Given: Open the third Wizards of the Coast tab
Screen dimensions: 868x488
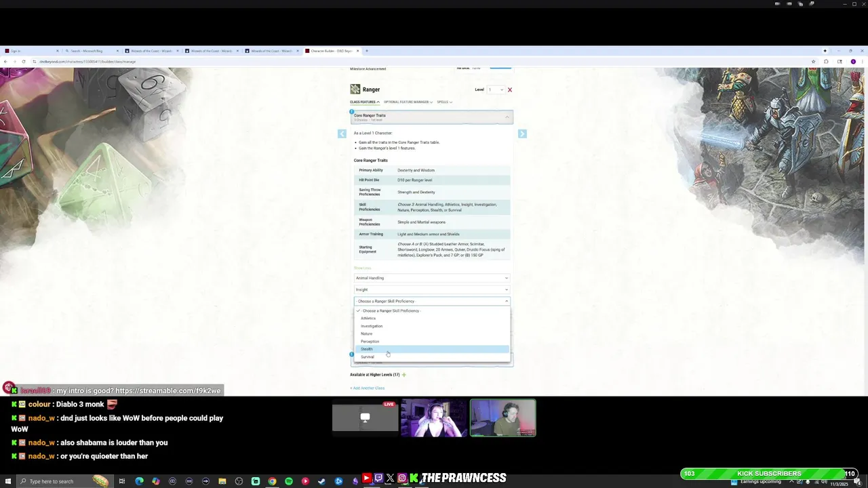Looking at the screenshot, I should pos(272,51).
